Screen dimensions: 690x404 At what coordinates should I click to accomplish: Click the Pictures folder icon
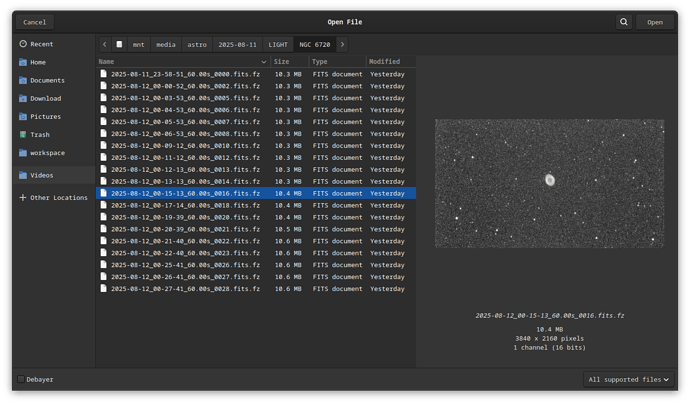tap(23, 116)
